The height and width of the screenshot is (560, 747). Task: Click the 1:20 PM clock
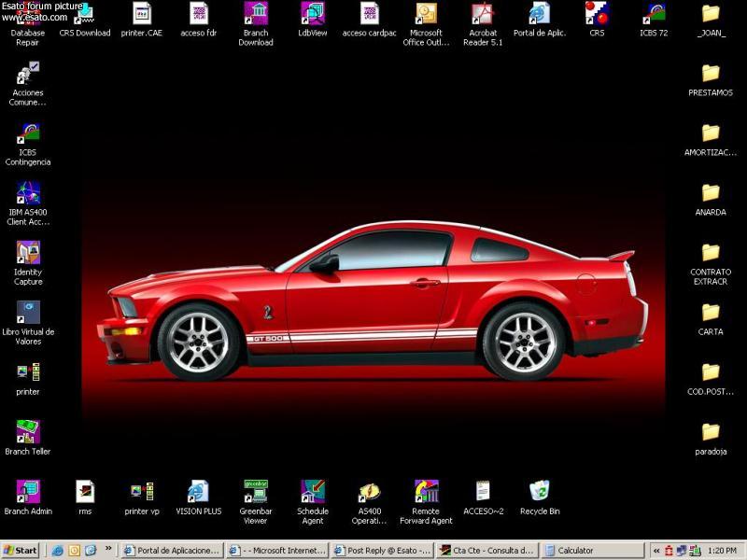(x=722, y=551)
